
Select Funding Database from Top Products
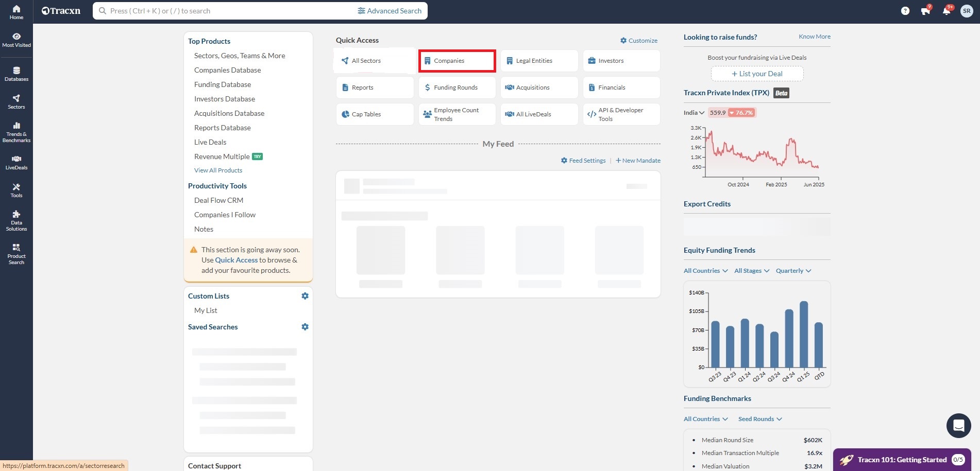point(223,84)
